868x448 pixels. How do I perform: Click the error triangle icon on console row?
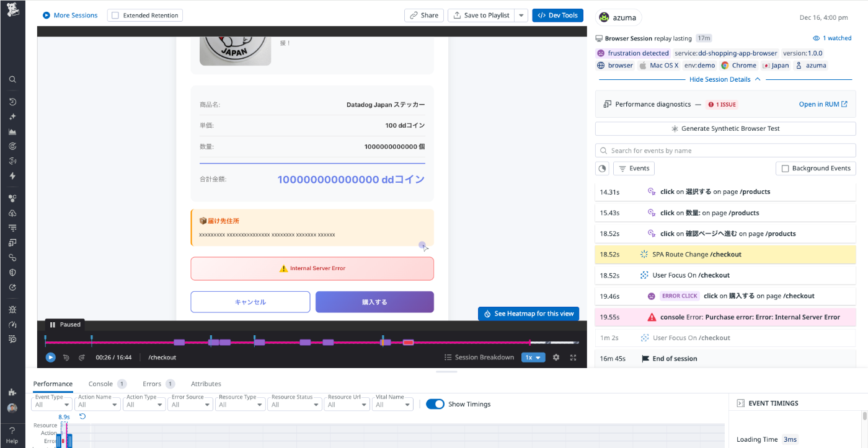tap(652, 317)
